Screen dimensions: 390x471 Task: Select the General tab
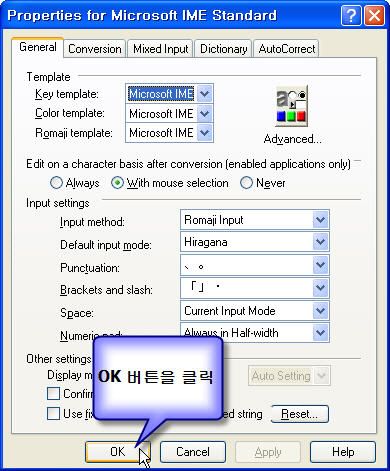(x=38, y=47)
